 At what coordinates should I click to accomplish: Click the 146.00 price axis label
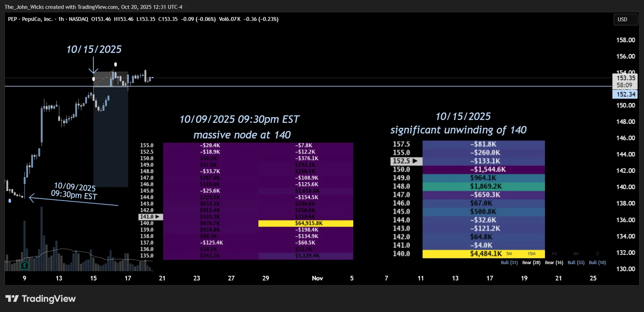coord(626,138)
